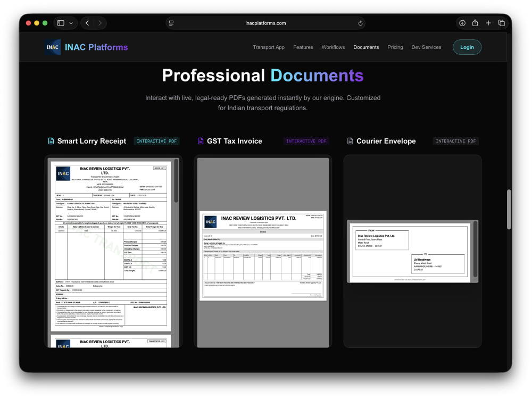Click the Interactive PDF badge for Lorry Receipt
This screenshot has width=532, height=399.
coord(157,141)
